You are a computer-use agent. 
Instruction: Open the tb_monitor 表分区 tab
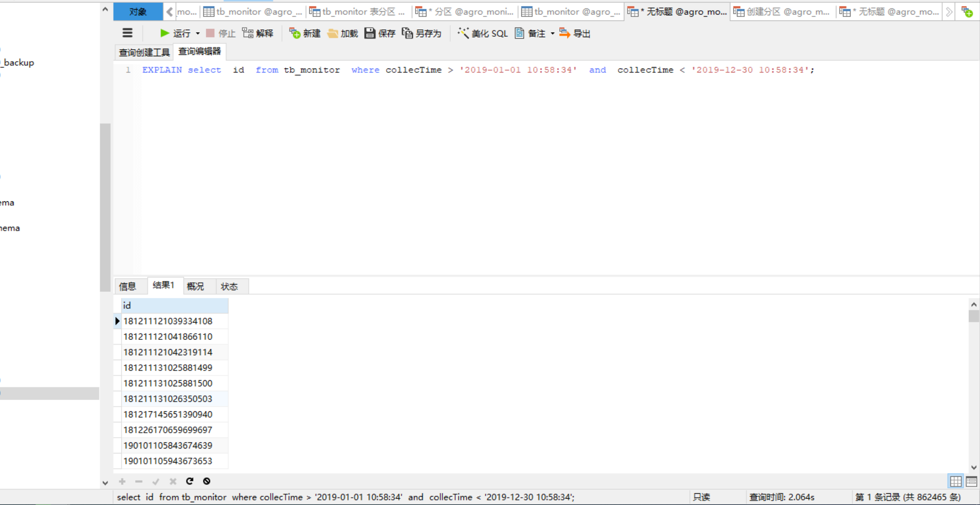[357, 11]
